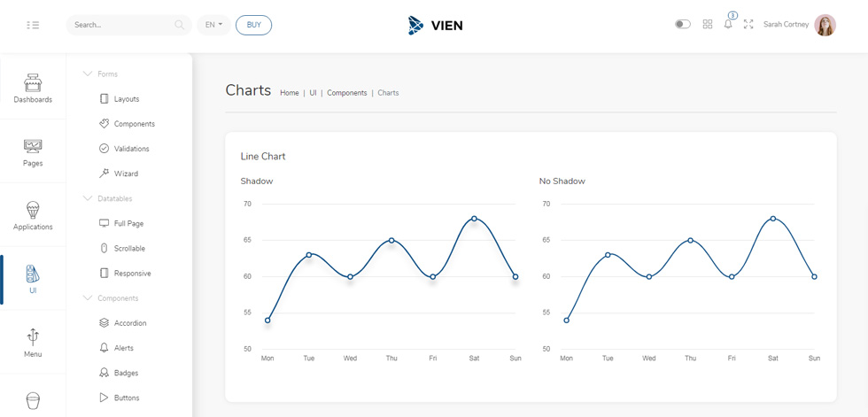
Task: Open the apps grid icon
Action: click(708, 24)
